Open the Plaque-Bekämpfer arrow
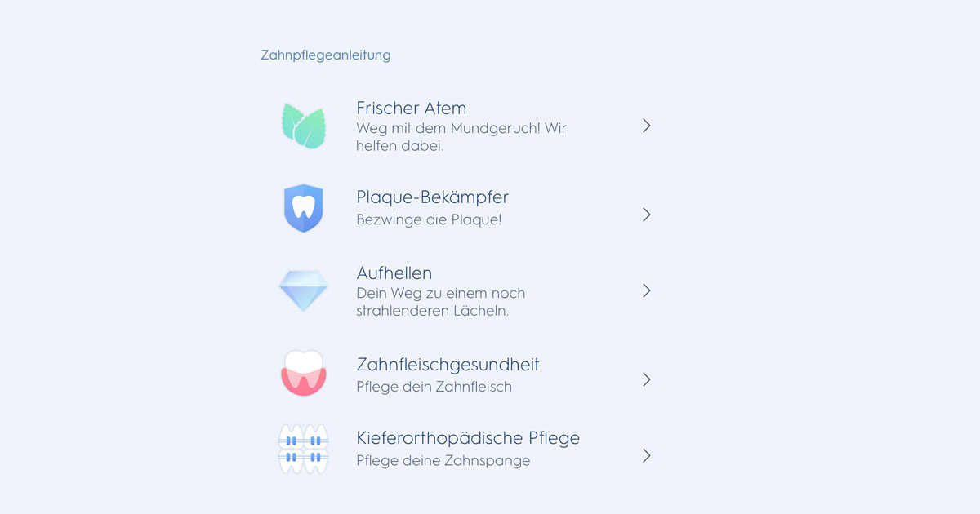The width and height of the screenshot is (980, 514). click(646, 215)
